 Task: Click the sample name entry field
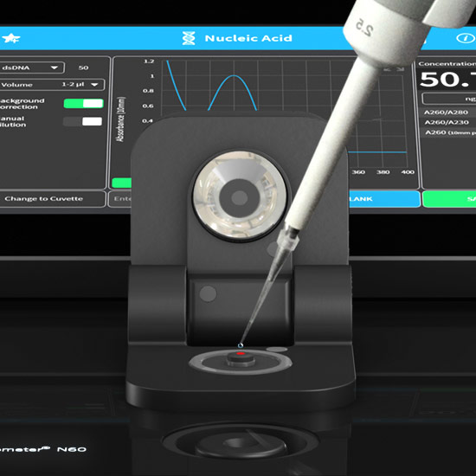pyautogui.click(x=120, y=199)
